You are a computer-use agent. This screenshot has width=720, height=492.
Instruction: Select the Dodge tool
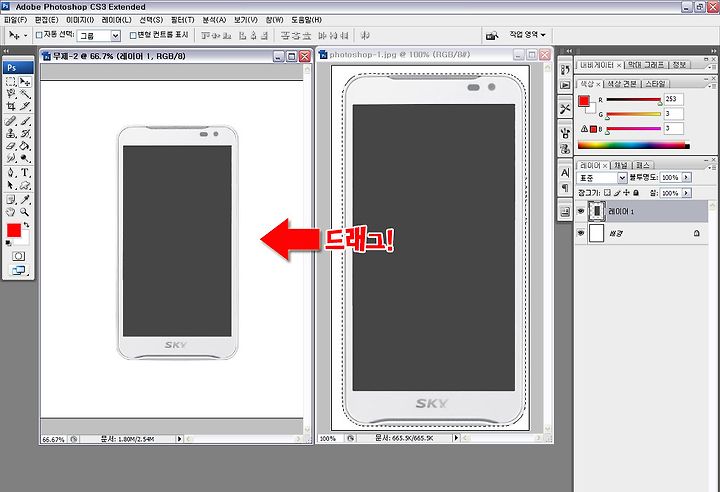point(25,158)
